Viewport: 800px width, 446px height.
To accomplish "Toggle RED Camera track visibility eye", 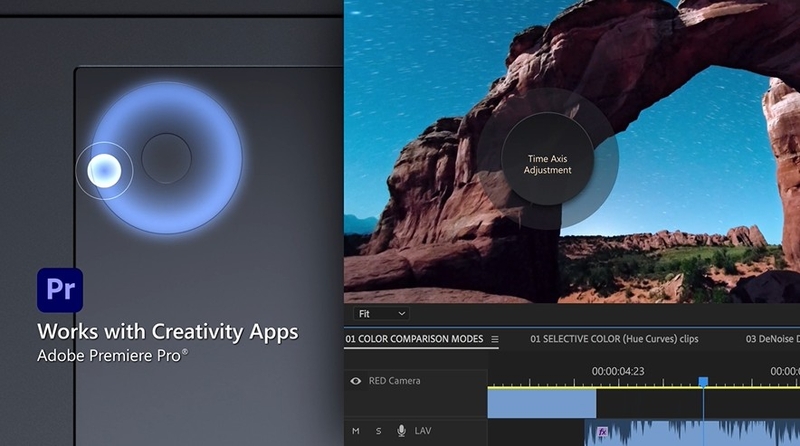I will 356,381.
